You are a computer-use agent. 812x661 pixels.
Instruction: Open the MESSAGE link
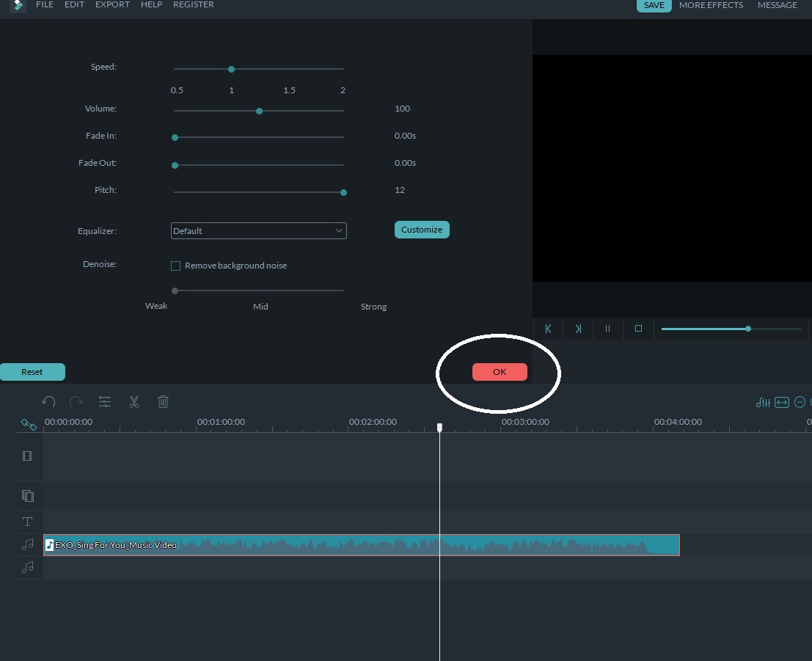[777, 5]
